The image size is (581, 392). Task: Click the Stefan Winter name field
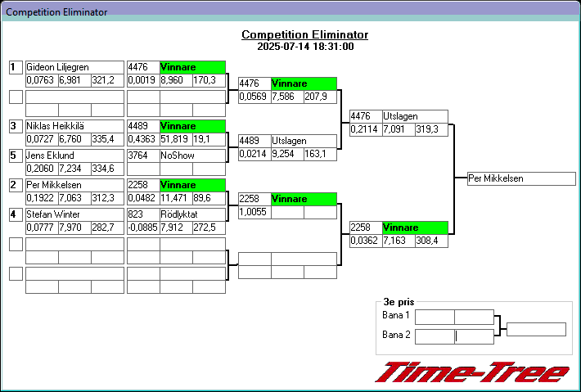74,214
